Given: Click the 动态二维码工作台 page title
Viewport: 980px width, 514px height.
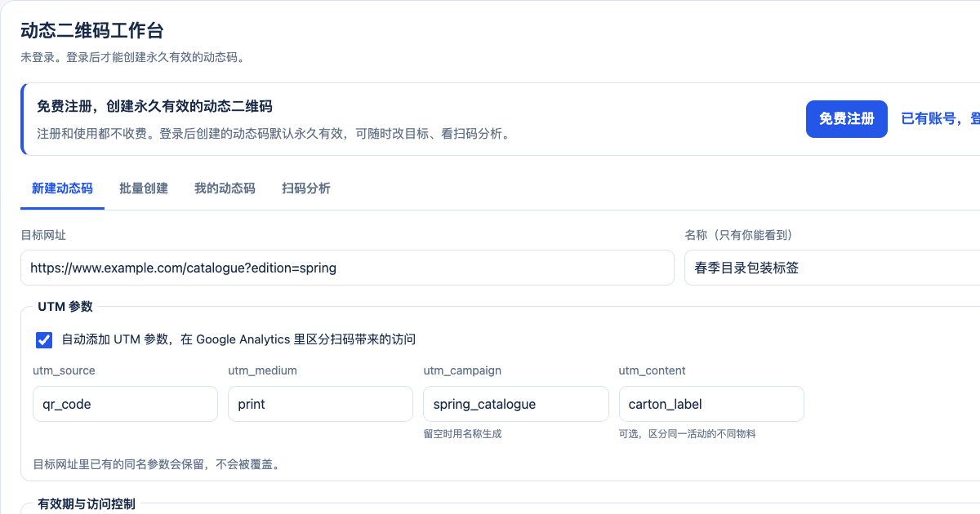Looking at the screenshot, I should coord(92,31).
